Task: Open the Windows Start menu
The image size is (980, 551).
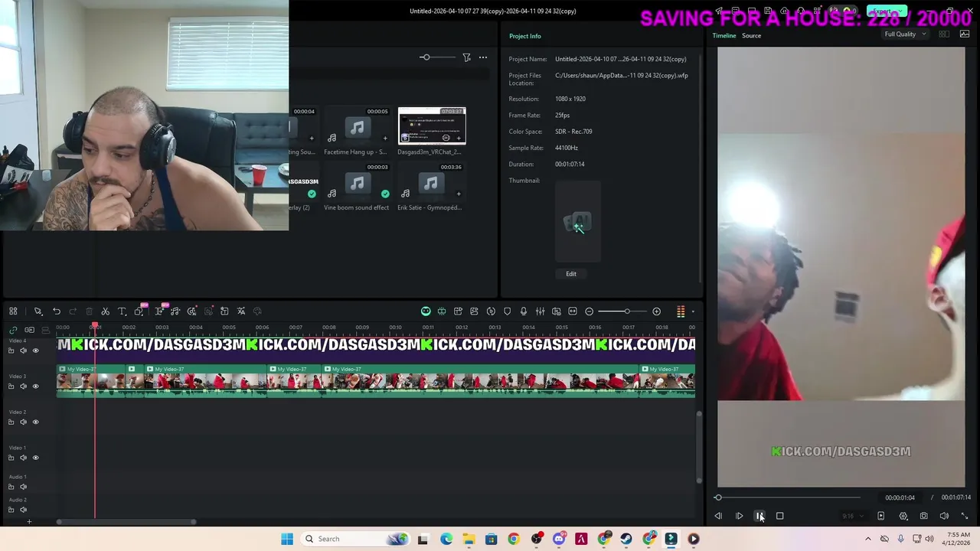Action: click(287, 539)
